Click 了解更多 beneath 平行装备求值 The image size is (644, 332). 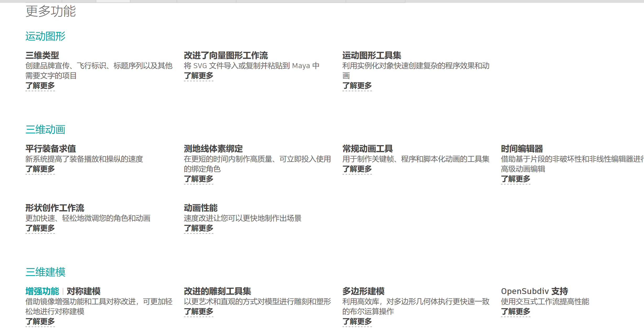click(40, 169)
